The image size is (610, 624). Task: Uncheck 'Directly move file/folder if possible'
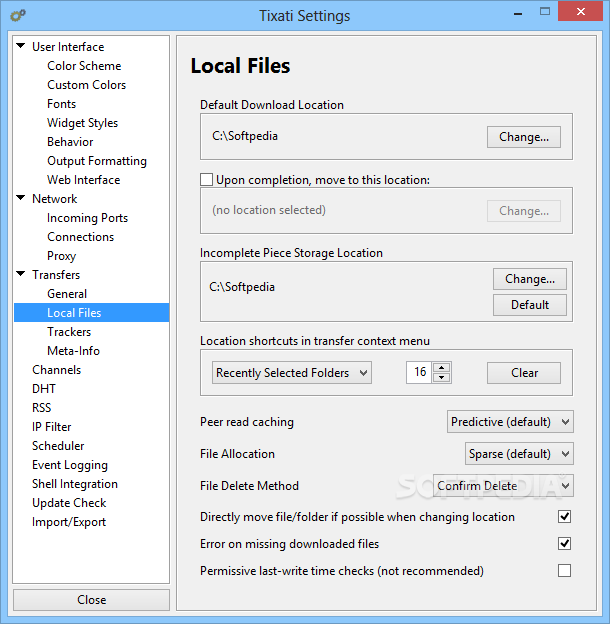coord(564,517)
